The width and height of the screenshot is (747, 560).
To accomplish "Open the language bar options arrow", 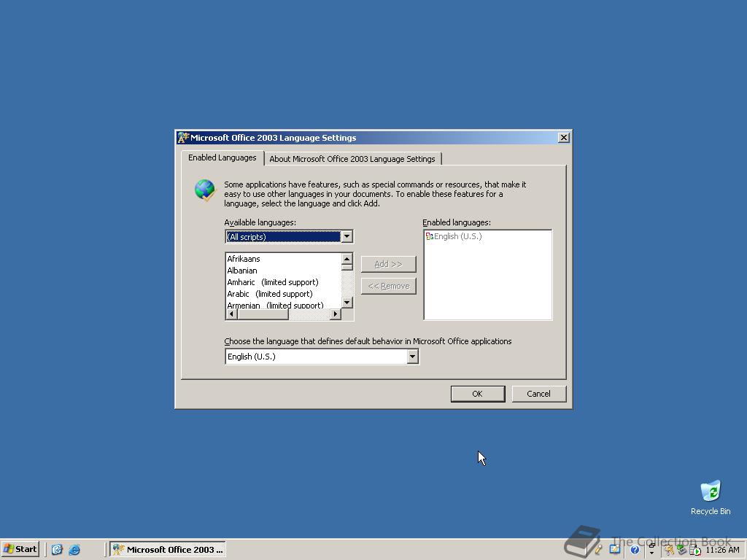I will pyautogui.click(x=651, y=553).
